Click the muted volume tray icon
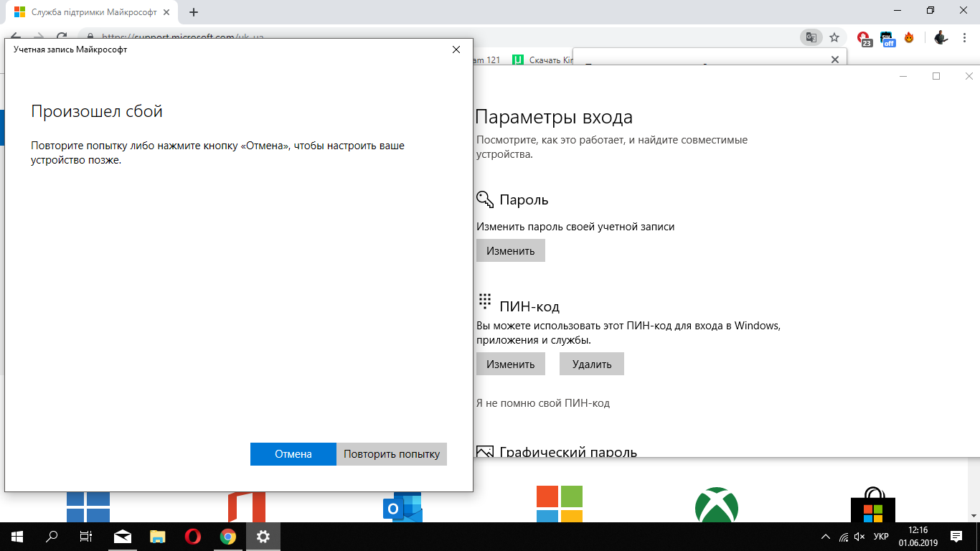980x551 pixels. tap(860, 537)
